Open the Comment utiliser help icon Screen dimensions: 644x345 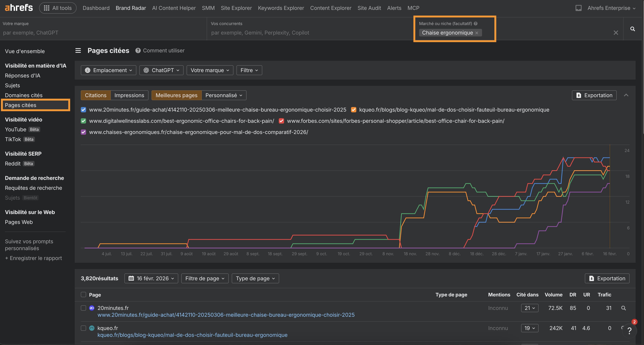(138, 50)
